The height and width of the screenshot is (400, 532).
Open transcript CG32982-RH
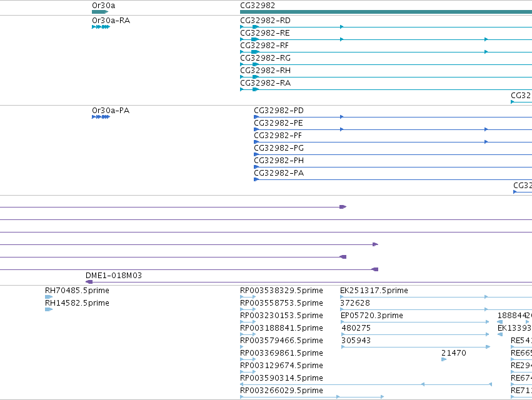click(265, 71)
